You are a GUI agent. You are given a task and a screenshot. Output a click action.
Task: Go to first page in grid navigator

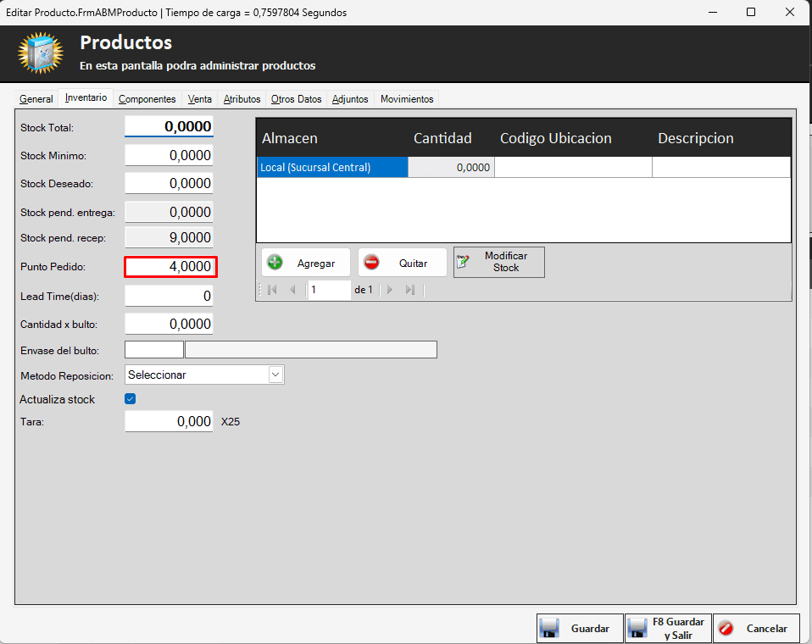pos(272,290)
